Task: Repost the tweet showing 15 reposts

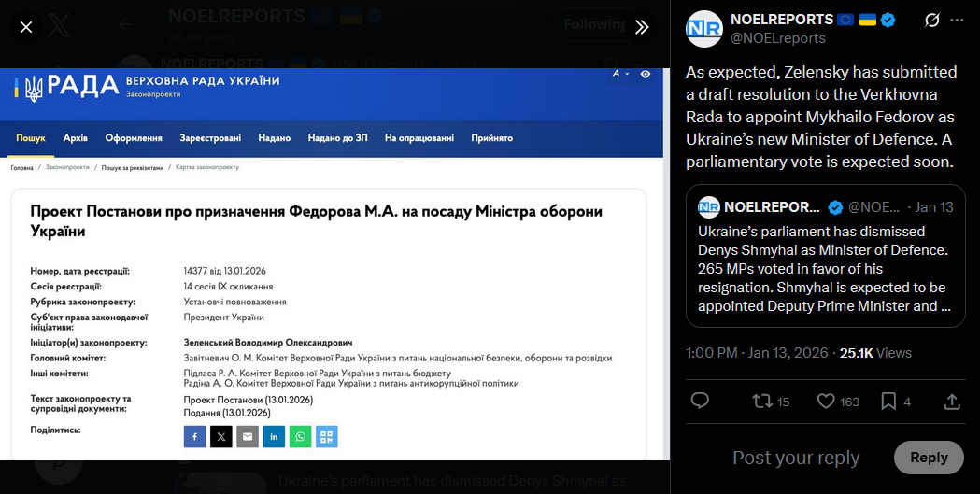Action: (x=771, y=401)
